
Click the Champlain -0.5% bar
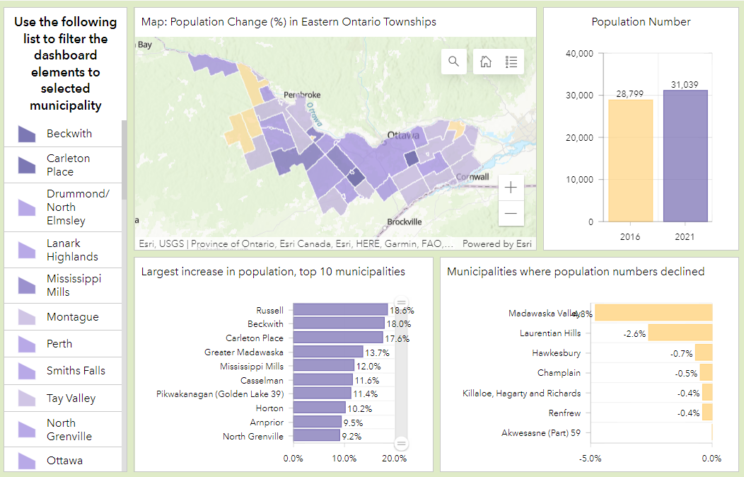(x=706, y=373)
